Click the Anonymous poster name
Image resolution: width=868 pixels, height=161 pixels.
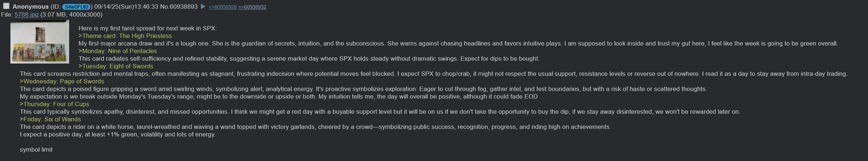[31, 6]
